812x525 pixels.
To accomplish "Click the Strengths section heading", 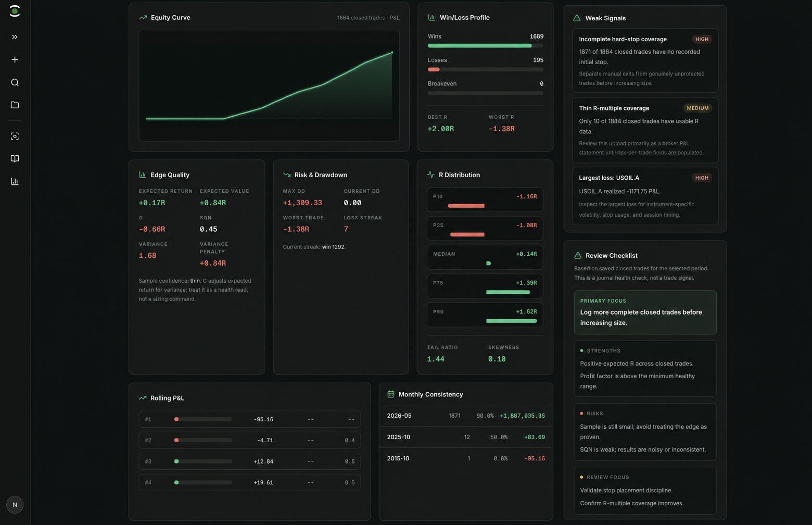I will (603, 351).
